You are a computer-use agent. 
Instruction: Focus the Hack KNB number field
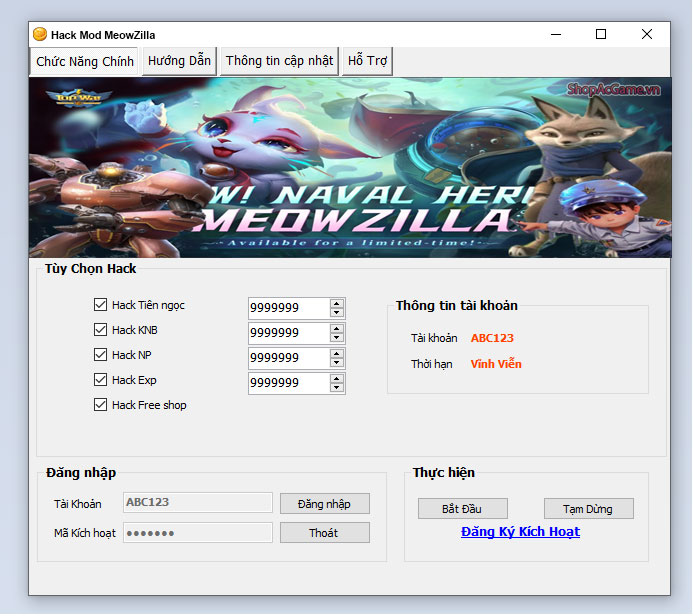(x=289, y=333)
